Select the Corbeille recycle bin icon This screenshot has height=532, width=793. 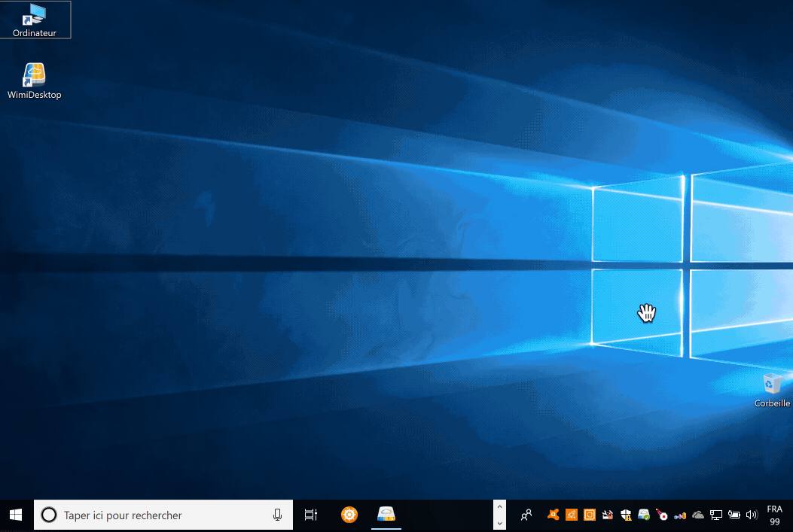[x=772, y=390]
